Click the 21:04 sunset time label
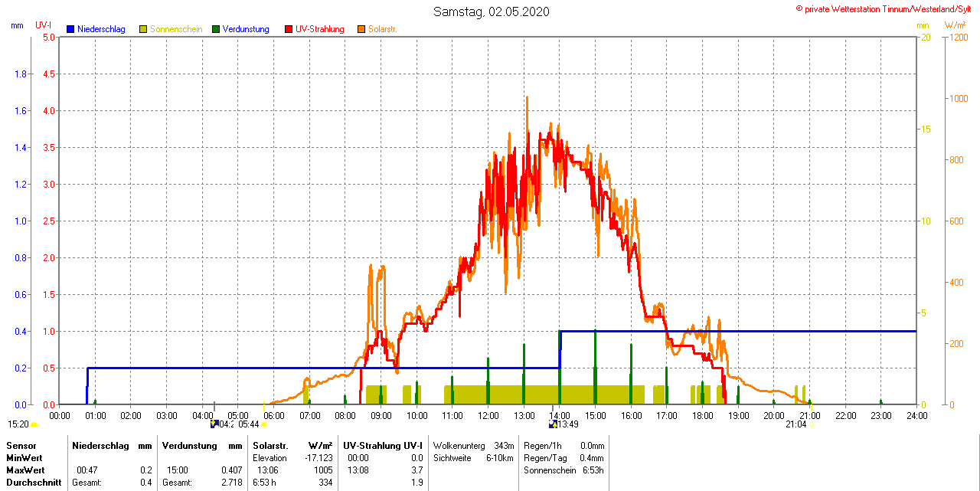Image resolution: width=980 pixels, height=491 pixels. (x=795, y=424)
